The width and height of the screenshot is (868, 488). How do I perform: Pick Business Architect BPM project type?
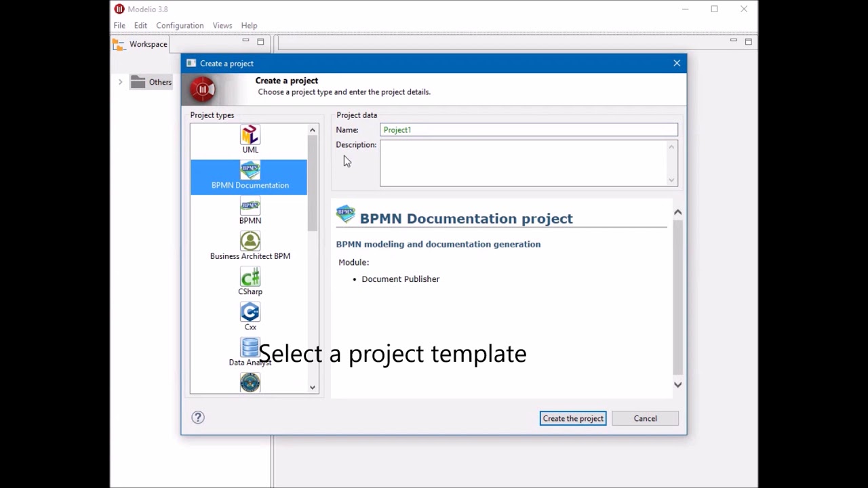[250, 247]
